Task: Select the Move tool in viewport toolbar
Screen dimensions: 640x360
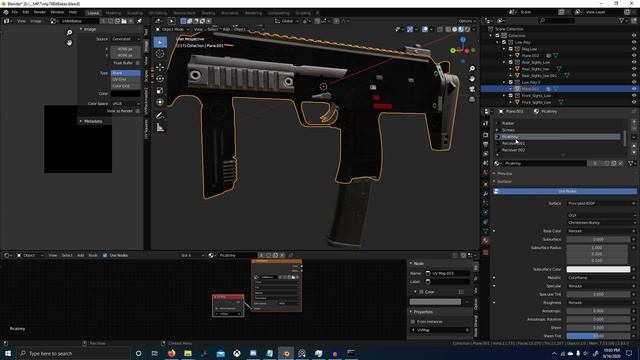Action: (160, 67)
